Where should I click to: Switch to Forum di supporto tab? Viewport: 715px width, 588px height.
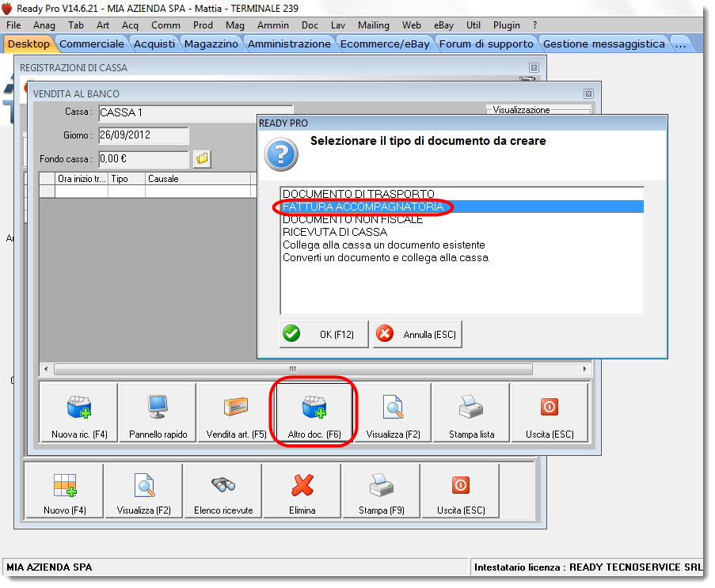pos(486,44)
